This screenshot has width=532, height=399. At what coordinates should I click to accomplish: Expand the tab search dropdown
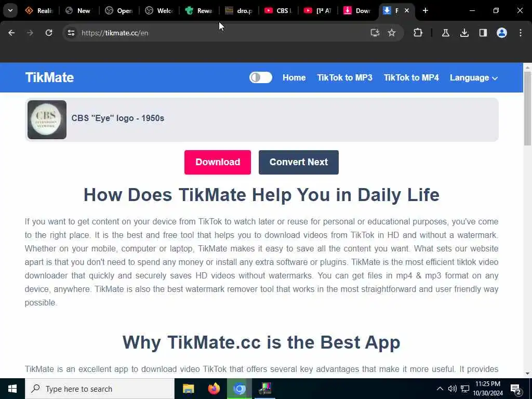click(10, 10)
